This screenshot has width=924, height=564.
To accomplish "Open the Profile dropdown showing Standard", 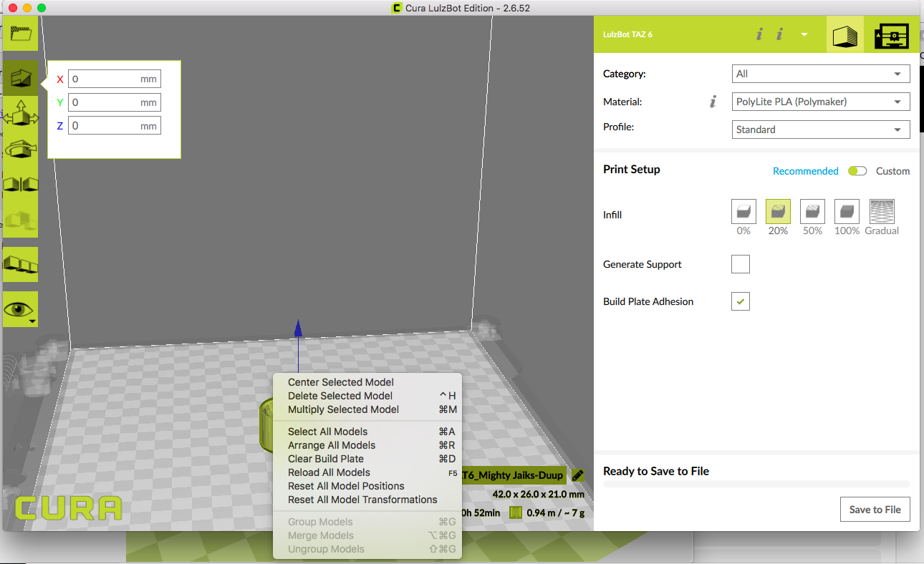I will [822, 130].
